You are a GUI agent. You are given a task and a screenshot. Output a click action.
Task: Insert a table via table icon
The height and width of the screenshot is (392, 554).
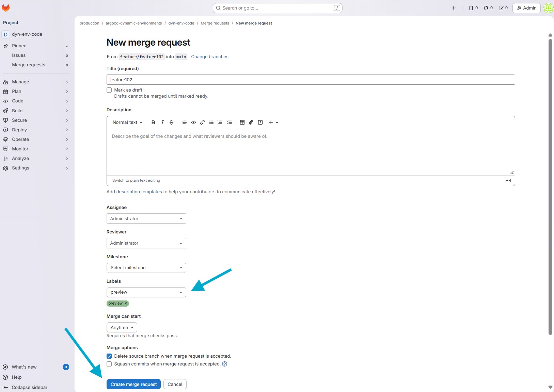click(242, 122)
